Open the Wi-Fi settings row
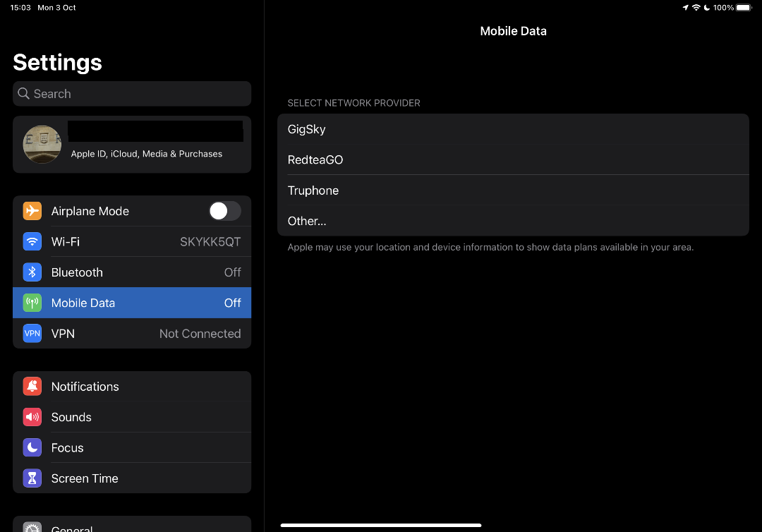Viewport: 762px width, 532px height. coord(132,241)
